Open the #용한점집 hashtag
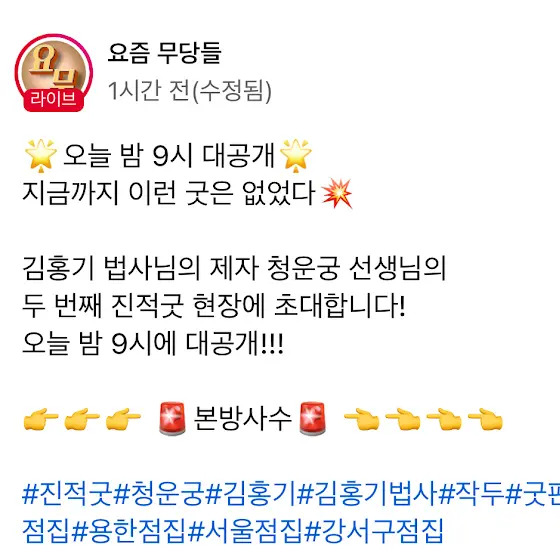The height and width of the screenshot is (560, 560). (x=129, y=531)
